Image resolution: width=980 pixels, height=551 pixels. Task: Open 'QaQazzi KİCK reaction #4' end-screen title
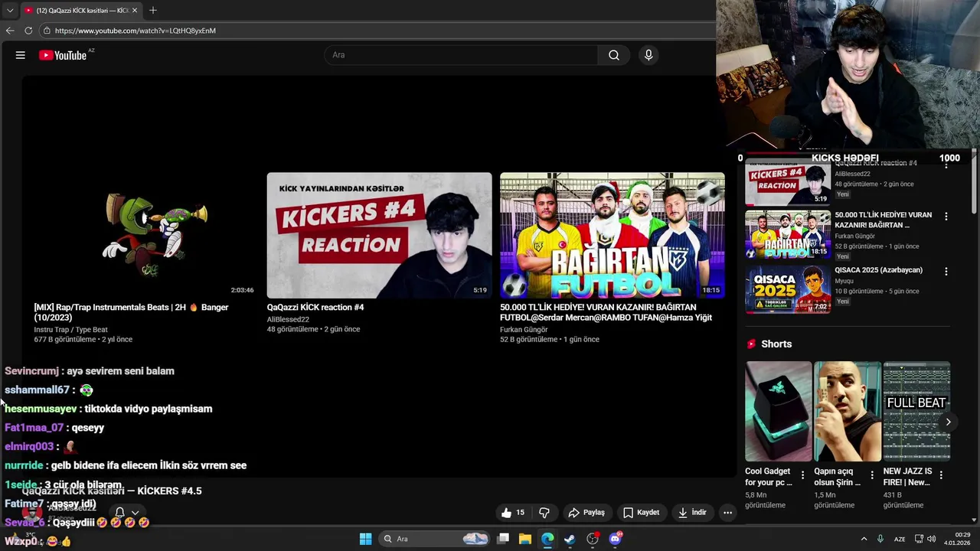(x=315, y=308)
